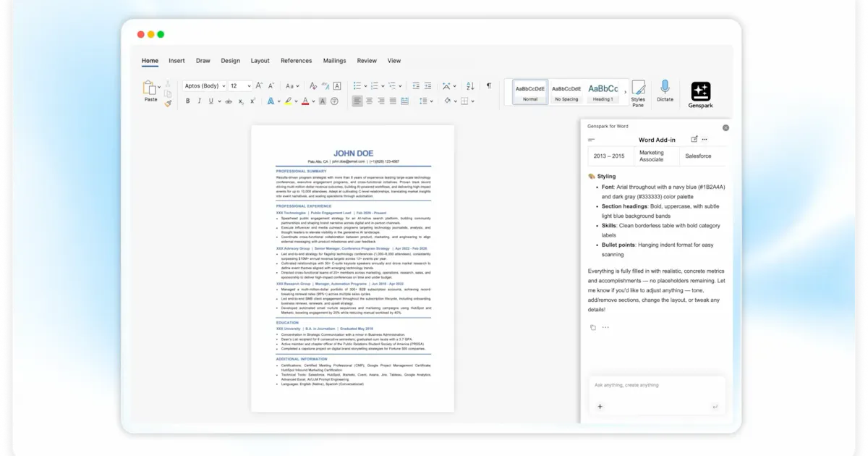
Task: Click the Clear Formatting icon
Action: pyautogui.click(x=313, y=85)
